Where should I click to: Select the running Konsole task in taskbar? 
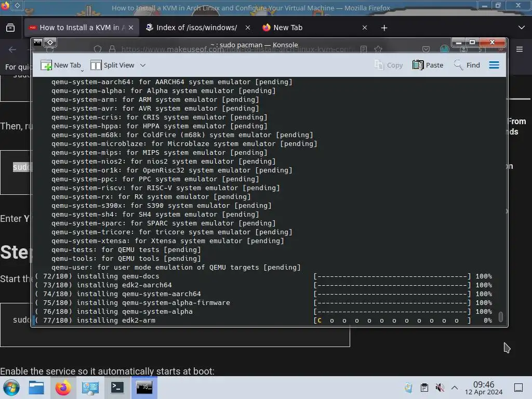pos(144,388)
